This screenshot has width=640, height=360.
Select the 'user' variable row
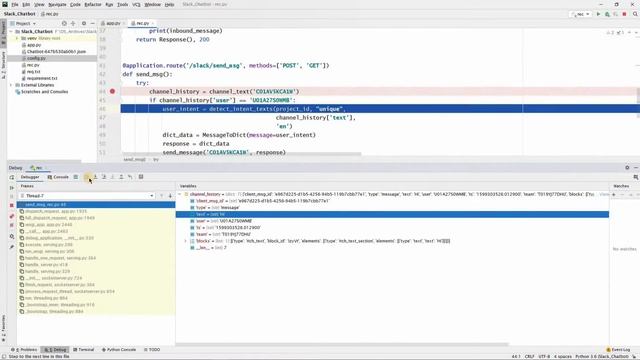[x=392, y=221]
